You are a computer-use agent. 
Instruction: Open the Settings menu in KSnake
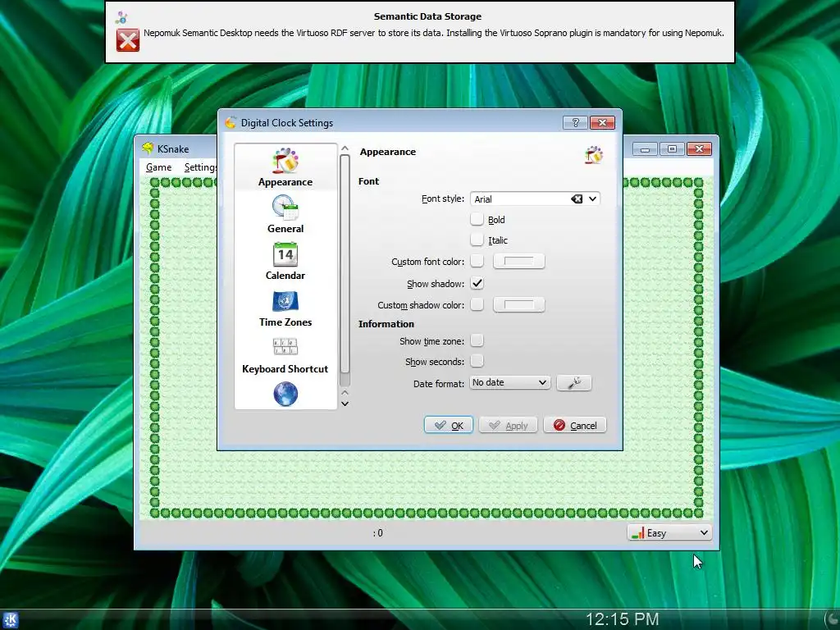pyautogui.click(x=200, y=167)
